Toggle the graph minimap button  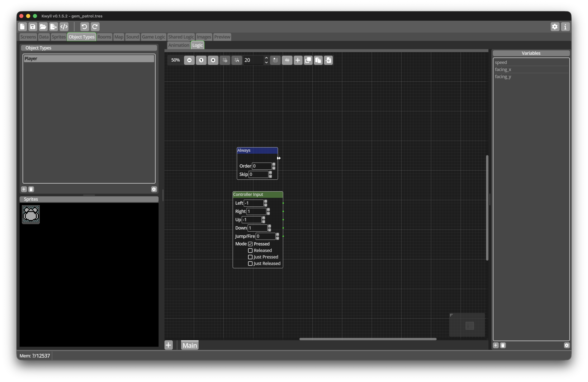275,60
